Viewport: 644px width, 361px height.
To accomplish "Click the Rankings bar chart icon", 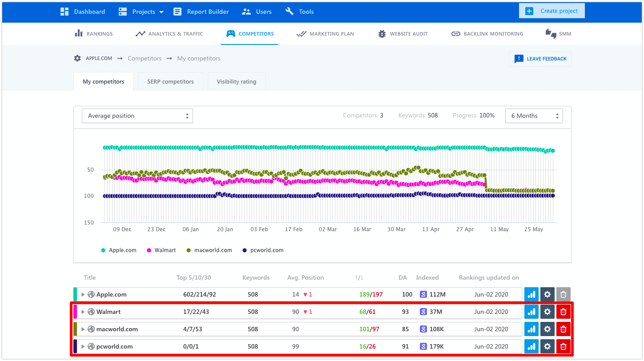I will tap(79, 33).
